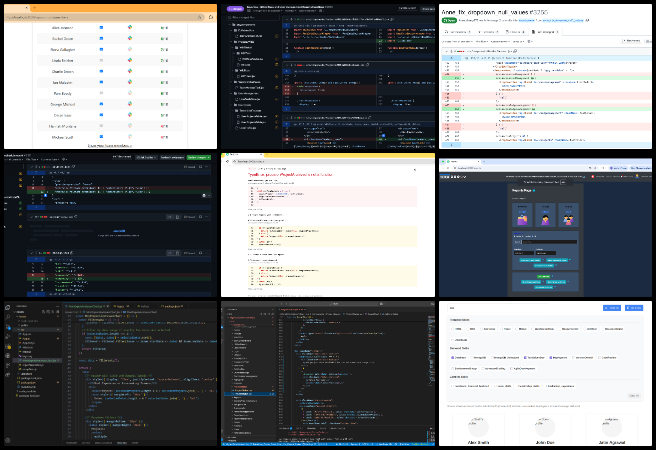Open the Alex Smith profile card

[478, 430]
